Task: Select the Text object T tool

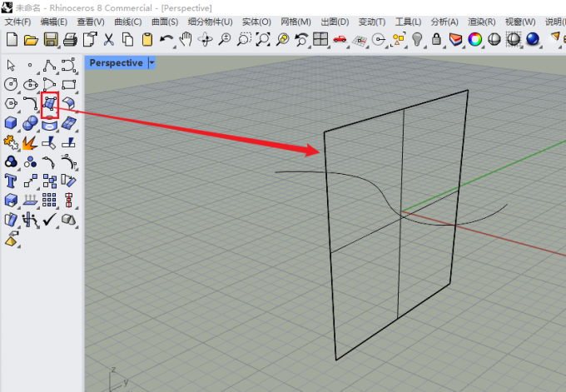Action: point(11,181)
